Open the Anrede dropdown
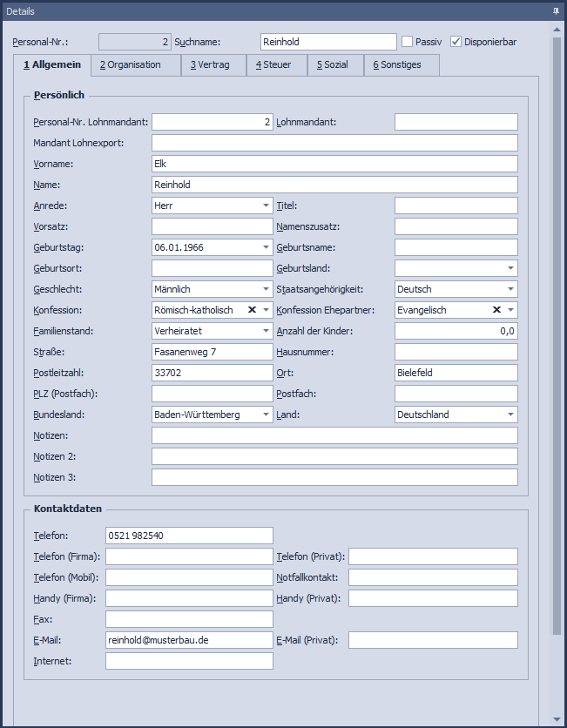This screenshot has height=728, width=567. [265, 206]
